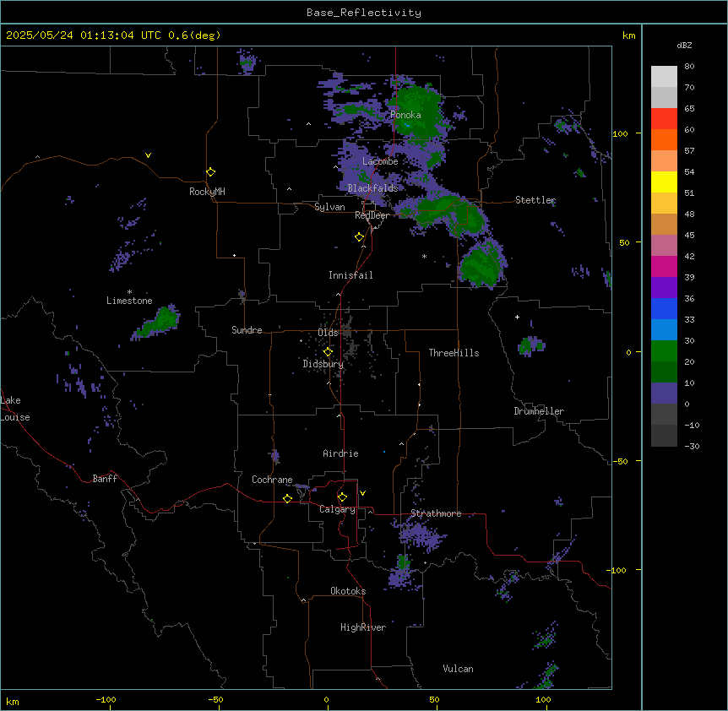Select the Didsbury label
The width and height of the screenshot is (728, 711).
tap(323, 364)
